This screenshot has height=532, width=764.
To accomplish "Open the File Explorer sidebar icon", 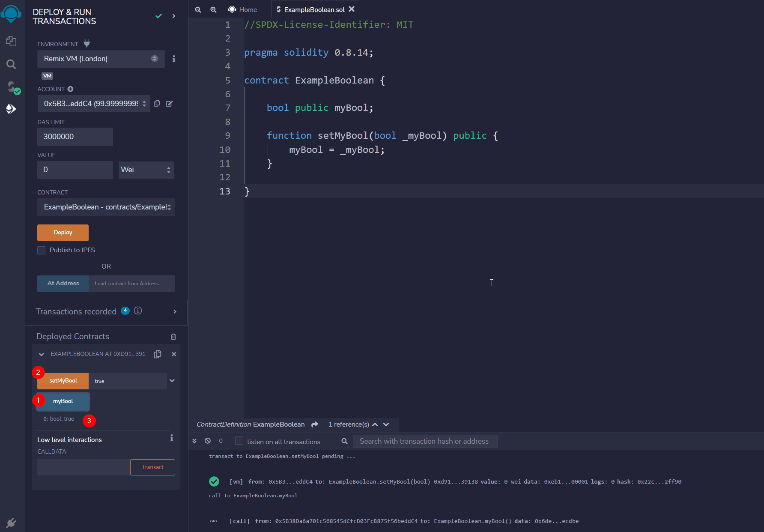I will (x=11, y=41).
